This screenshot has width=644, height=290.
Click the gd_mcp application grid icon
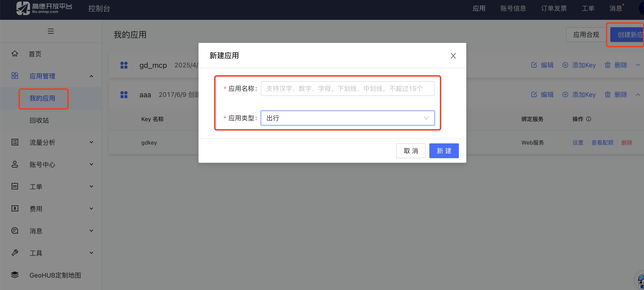pos(124,65)
